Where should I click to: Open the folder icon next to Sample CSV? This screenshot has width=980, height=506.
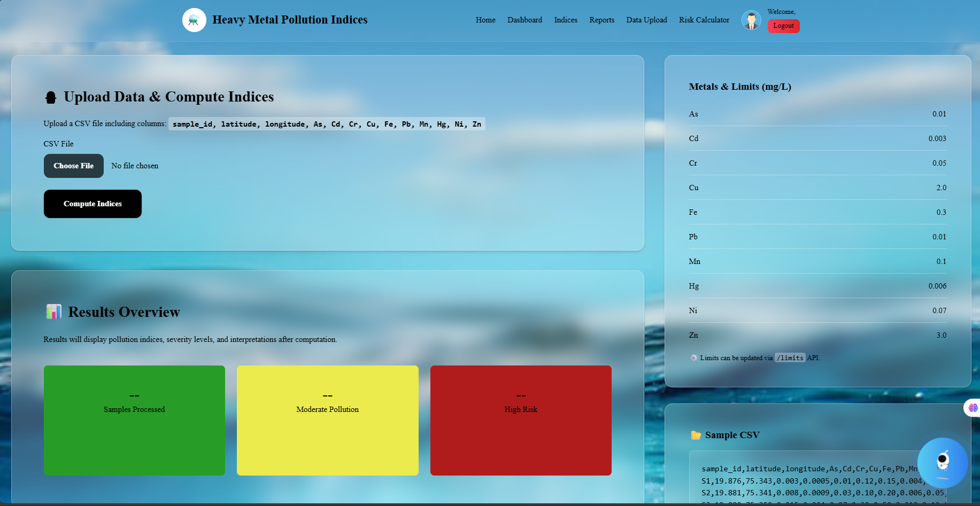[695, 435]
